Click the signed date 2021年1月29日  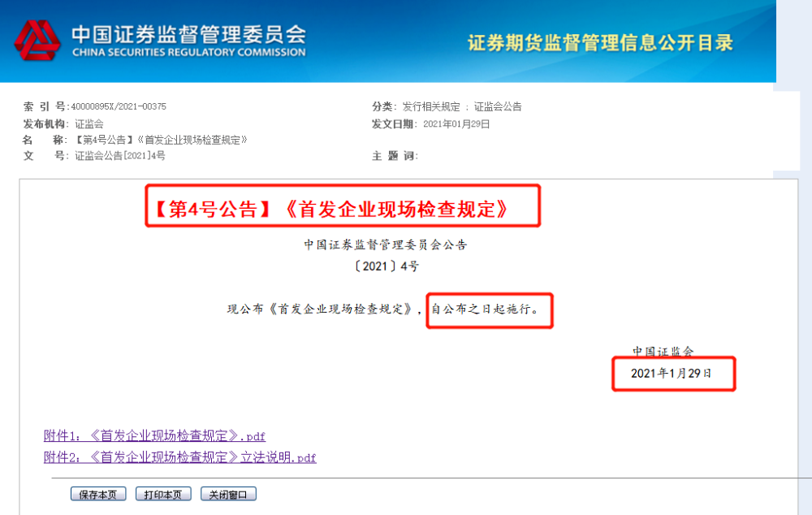672,373
